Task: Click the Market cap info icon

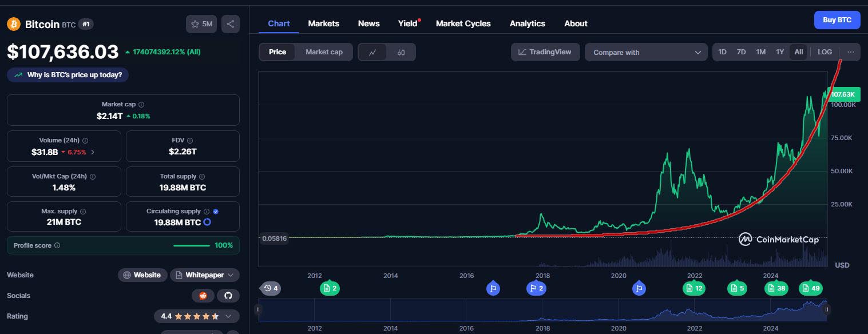Action: tap(141, 105)
